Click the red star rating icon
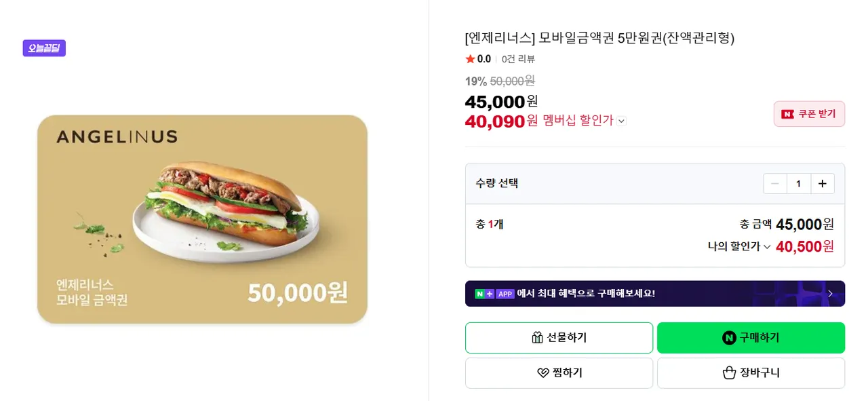The width and height of the screenshot is (868, 401). (470, 59)
